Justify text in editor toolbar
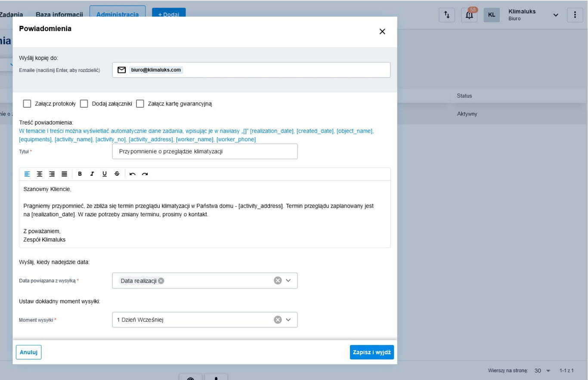Viewport: 588px width, 380px height. click(64, 174)
